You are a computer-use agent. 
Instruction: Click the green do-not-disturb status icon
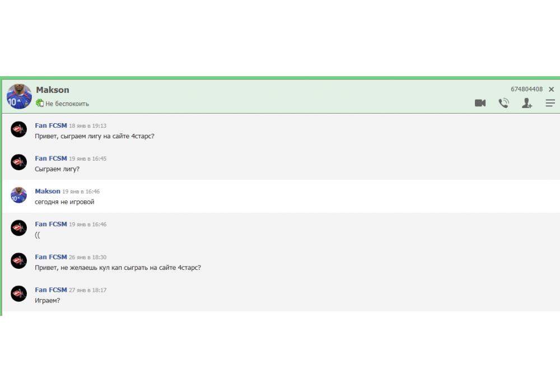click(40, 103)
